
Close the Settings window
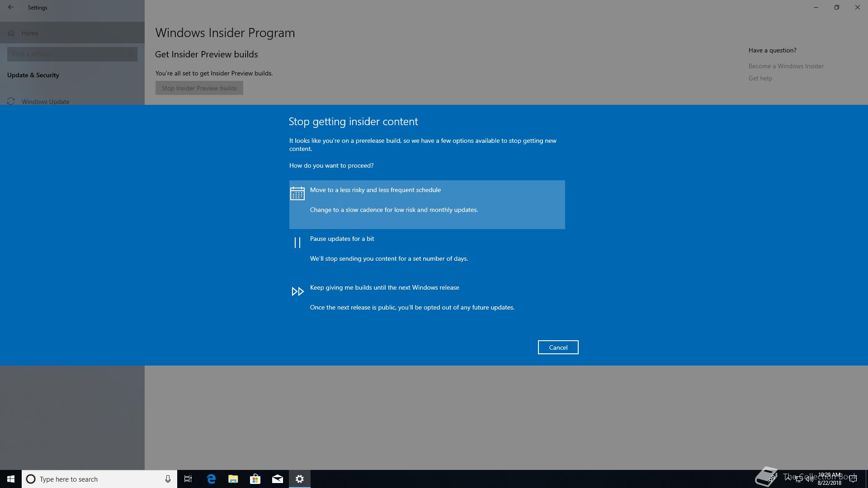[857, 7]
